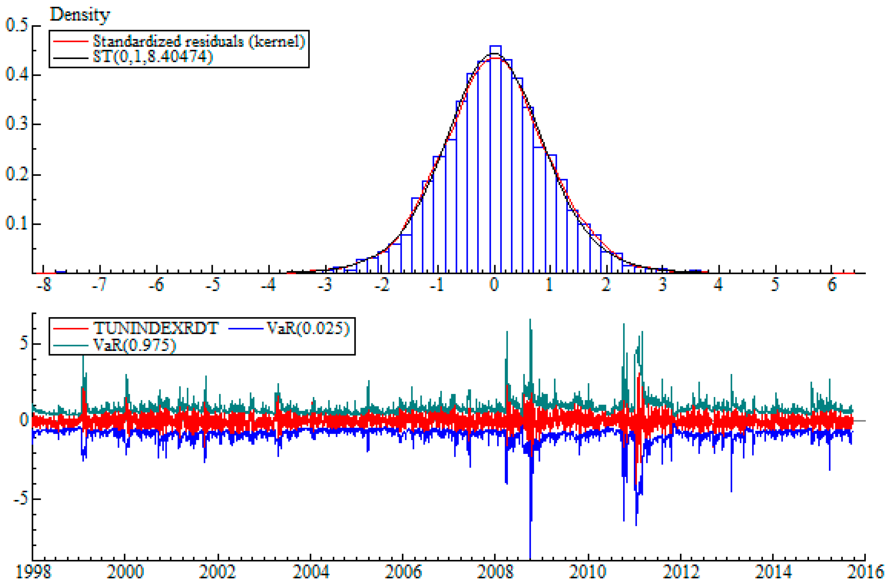This screenshot has width=892, height=588.
Task: Click the red TUNINDEXRDT legend line
Action: pos(70,329)
